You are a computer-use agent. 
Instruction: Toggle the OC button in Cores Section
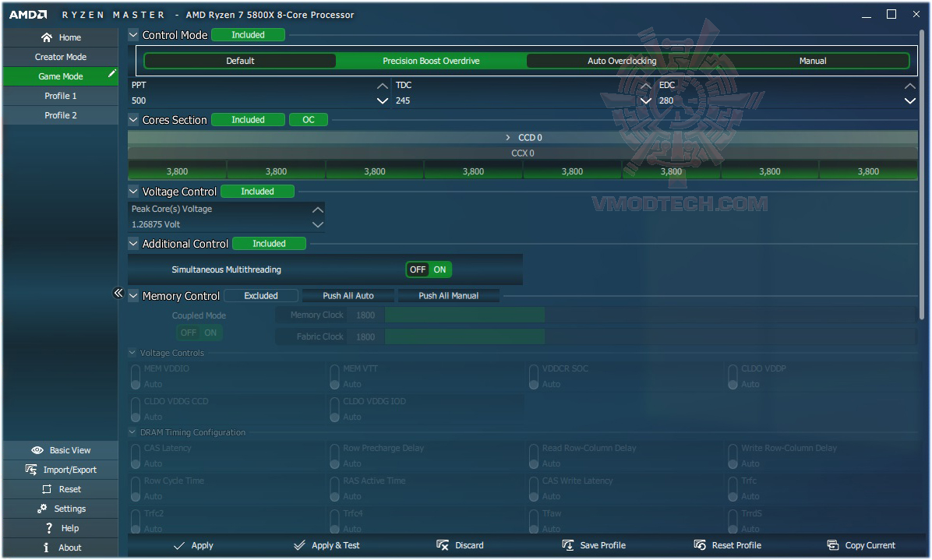[309, 120]
